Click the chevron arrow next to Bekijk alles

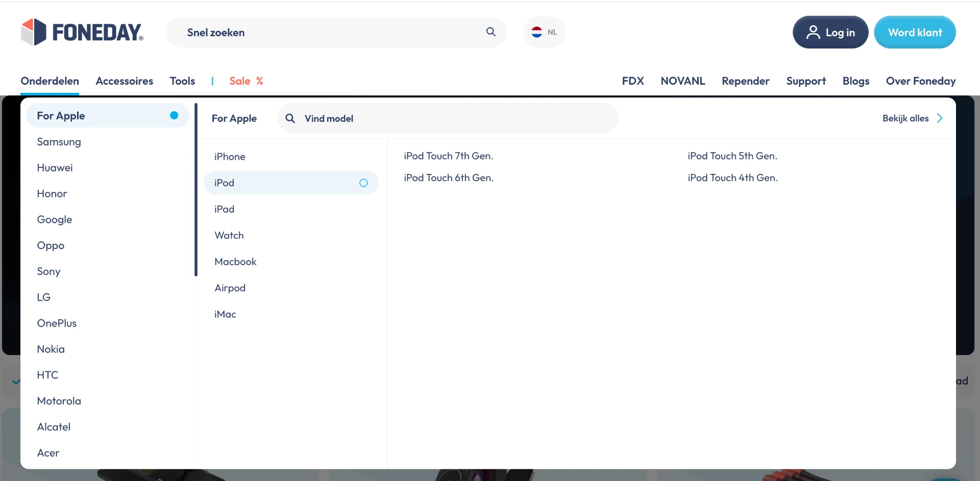pos(940,118)
